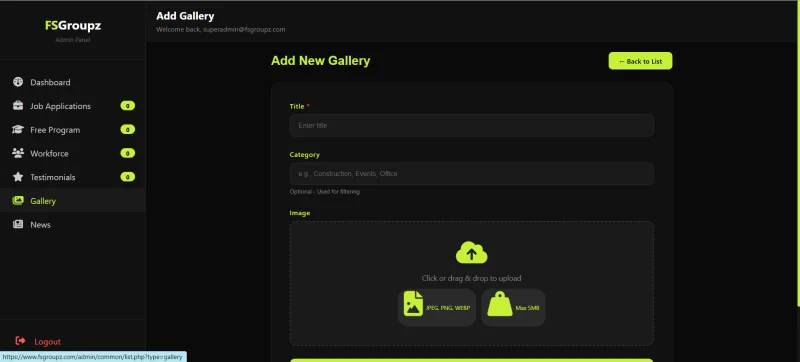The image size is (800, 362).
Task: Click the Job Applications count badge
Action: pos(128,106)
